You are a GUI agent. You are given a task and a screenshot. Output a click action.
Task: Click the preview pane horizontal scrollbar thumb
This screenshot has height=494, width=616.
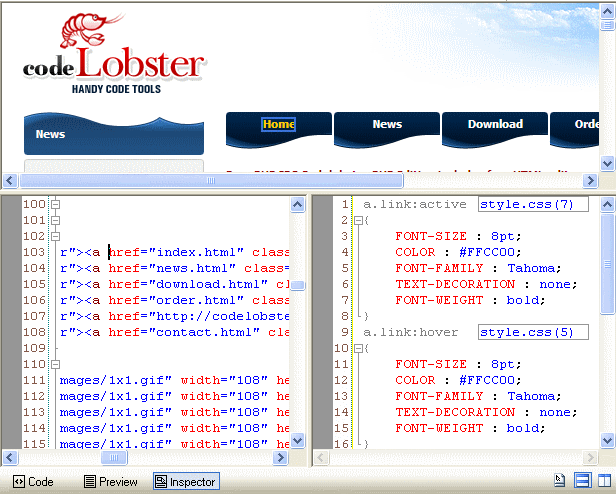coord(211,180)
